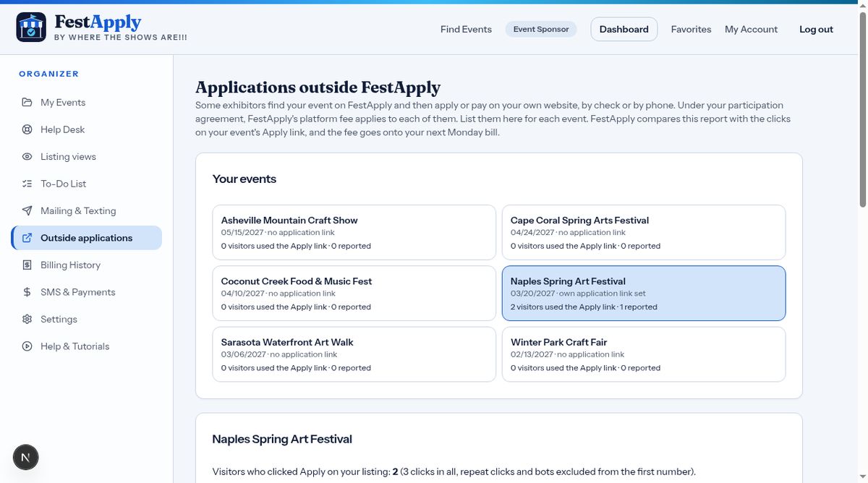Click the Billing History receipt icon
The width and height of the screenshot is (868, 483).
pyautogui.click(x=27, y=265)
